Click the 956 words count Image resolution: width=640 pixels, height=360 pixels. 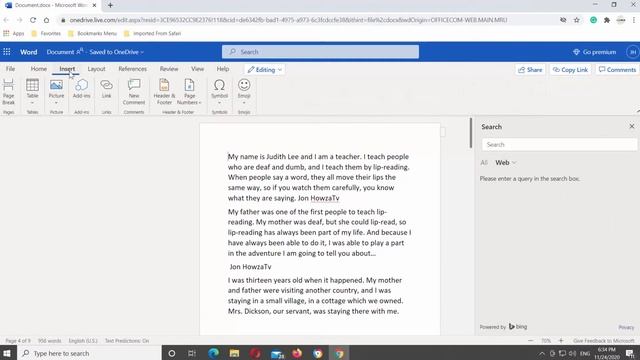(49, 340)
